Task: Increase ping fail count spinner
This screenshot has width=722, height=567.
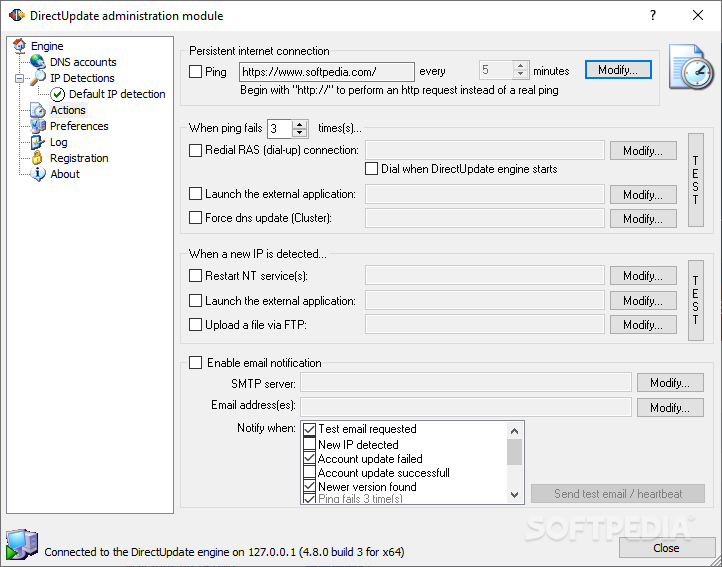Action: [x=299, y=124]
